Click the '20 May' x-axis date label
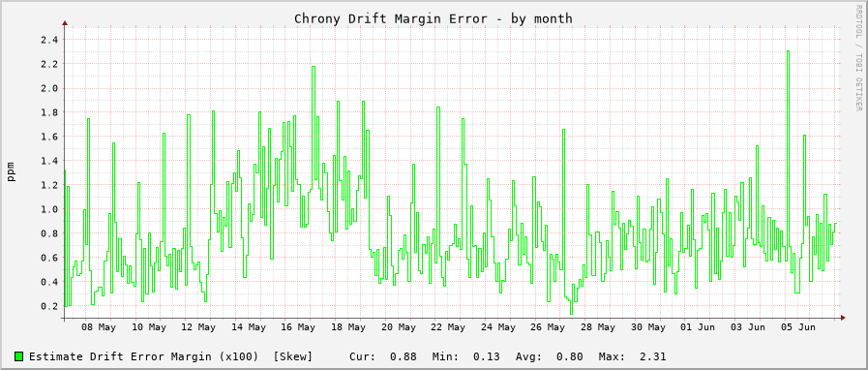Viewport: 868px width, 370px height. (399, 328)
